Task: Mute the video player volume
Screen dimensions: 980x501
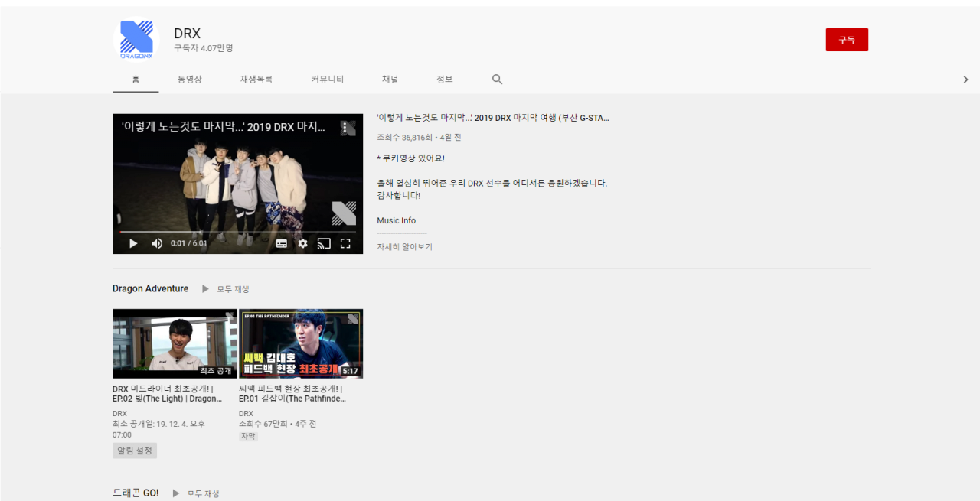Action: coord(156,243)
